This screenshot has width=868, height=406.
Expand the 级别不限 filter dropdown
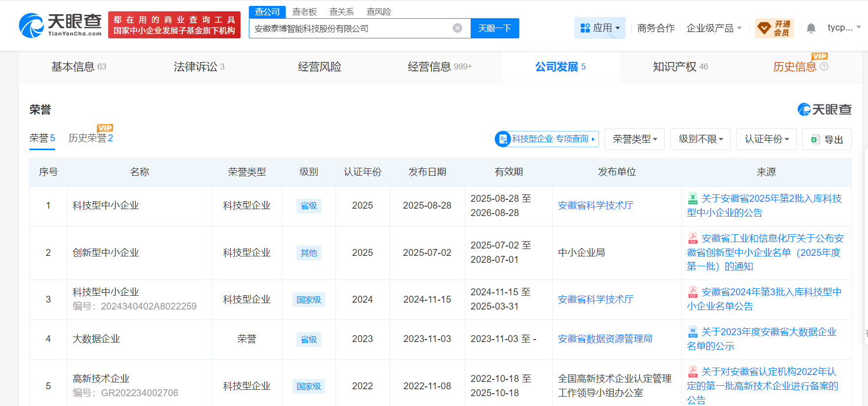(700, 139)
